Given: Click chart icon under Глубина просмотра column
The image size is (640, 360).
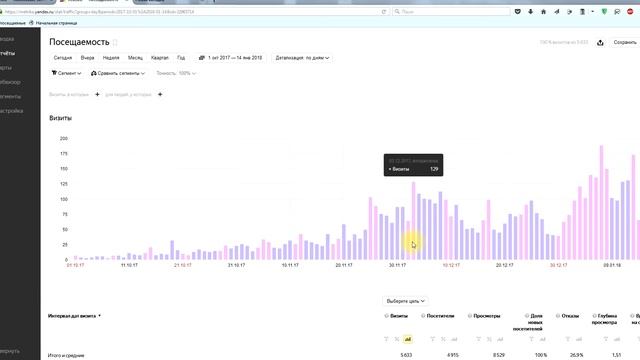Looking at the screenshot, I should point(617,339).
